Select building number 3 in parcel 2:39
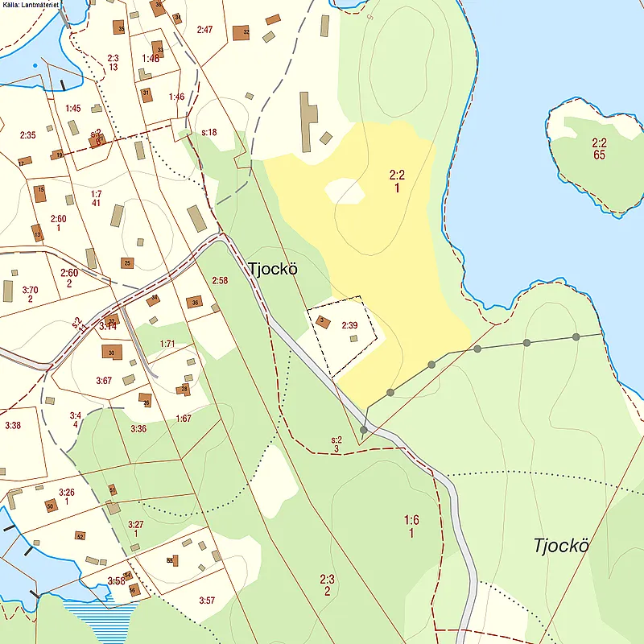 323,321
